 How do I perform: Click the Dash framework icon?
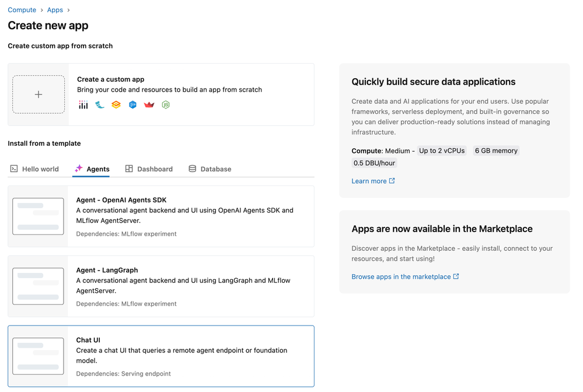(83, 105)
